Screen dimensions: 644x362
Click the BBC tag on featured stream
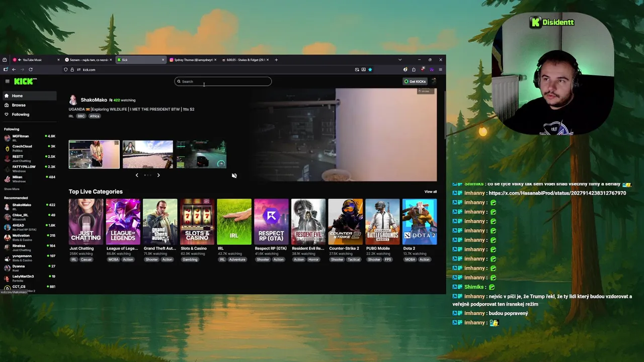(81, 116)
